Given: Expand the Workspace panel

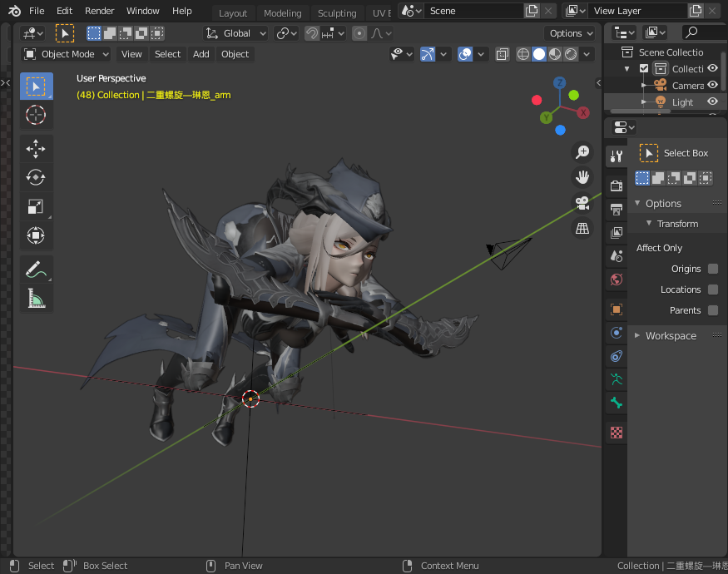Looking at the screenshot, I should point(671,335).
